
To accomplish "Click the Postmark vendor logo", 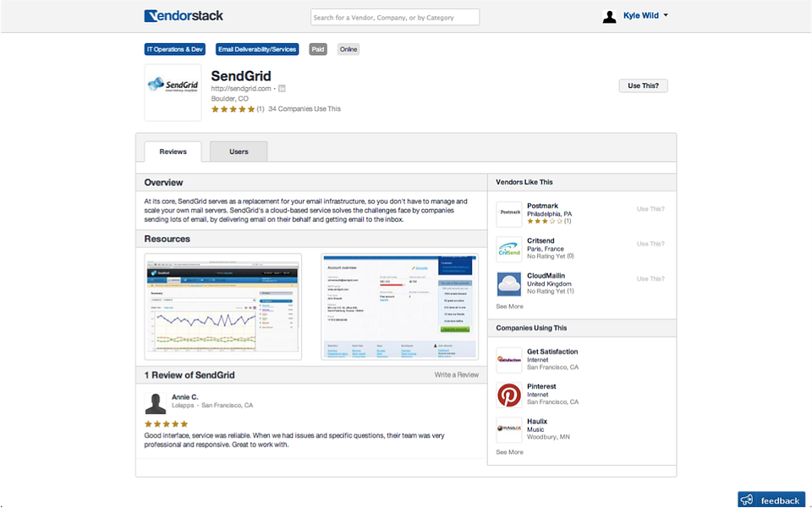I will 509,214.
